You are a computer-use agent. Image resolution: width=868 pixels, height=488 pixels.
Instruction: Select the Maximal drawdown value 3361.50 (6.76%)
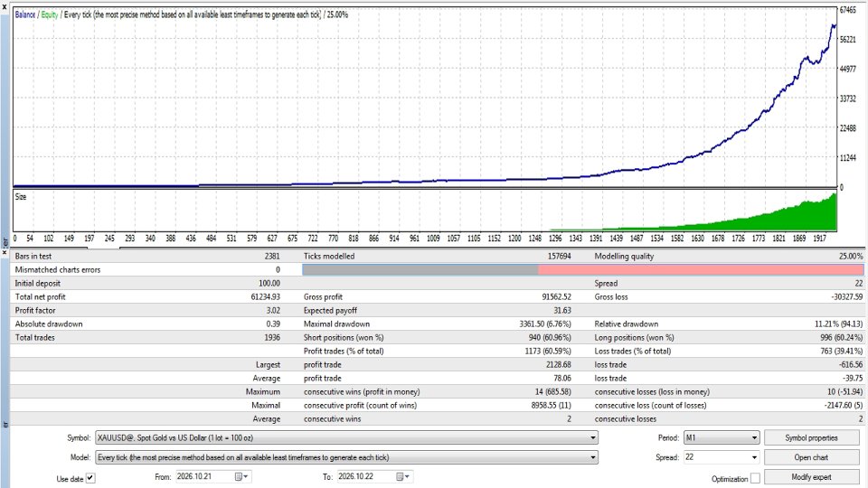pos(544,324)
